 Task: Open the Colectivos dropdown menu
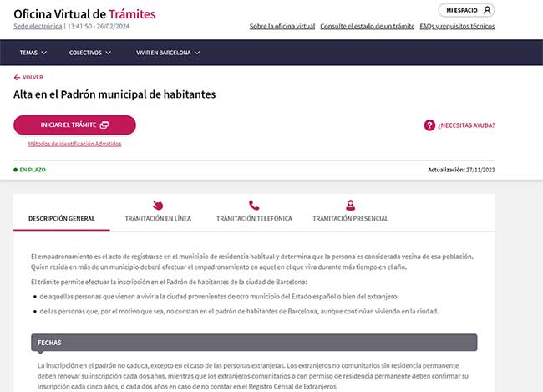pos(89,53)
